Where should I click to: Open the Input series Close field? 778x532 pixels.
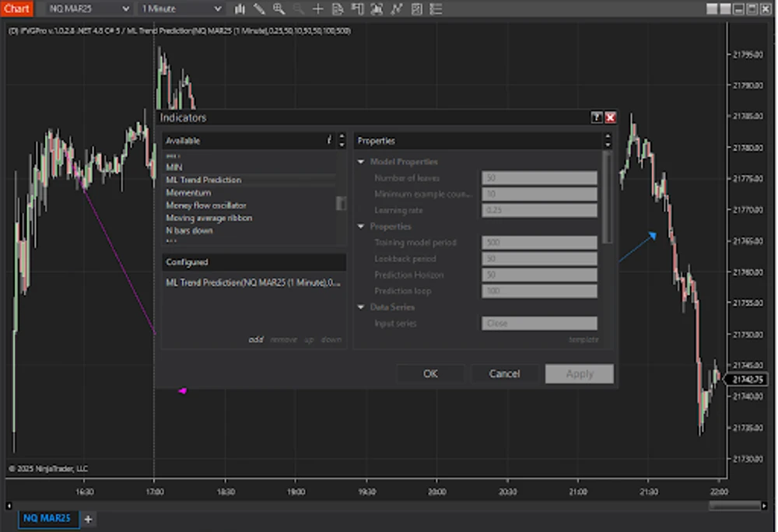coord(539,324)
